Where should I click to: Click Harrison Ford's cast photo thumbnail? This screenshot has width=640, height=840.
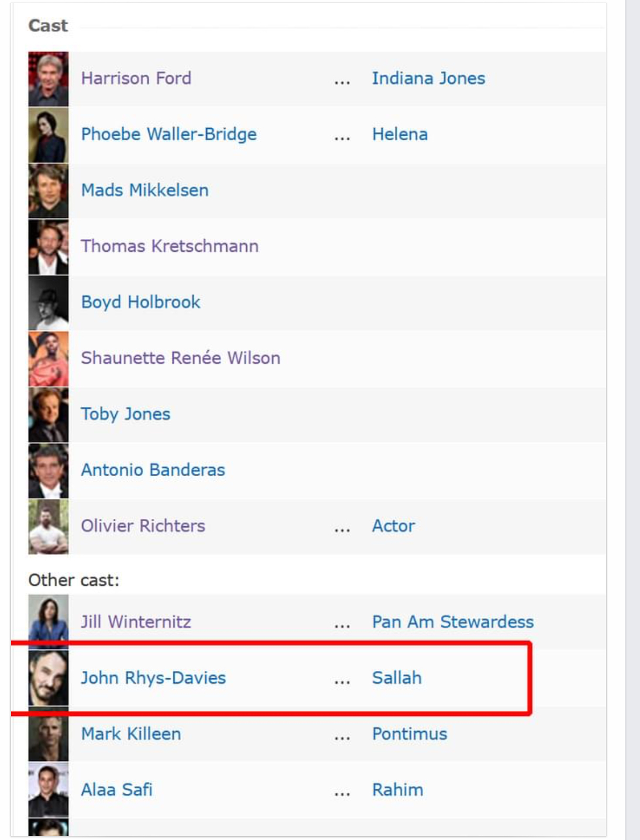click(48, 79)
